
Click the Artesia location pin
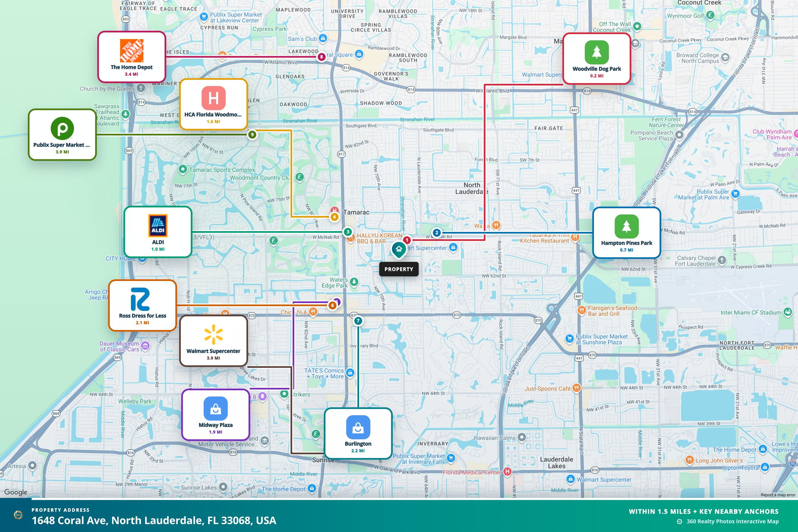32,465
